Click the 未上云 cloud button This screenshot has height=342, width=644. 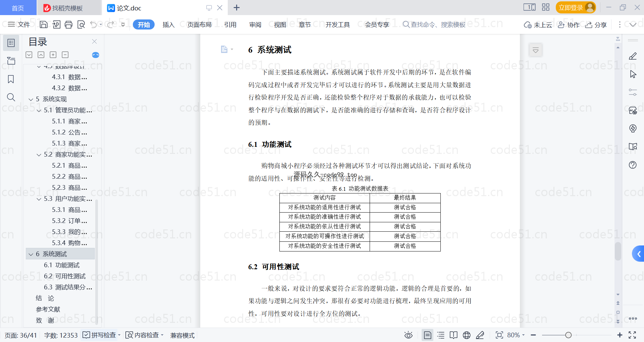(x=538, y=25)
